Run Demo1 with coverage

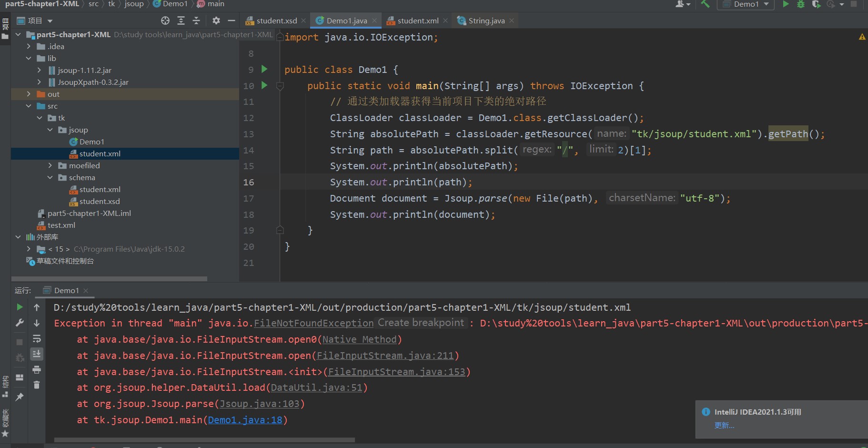pyautogui.click(x=816, y=4)
